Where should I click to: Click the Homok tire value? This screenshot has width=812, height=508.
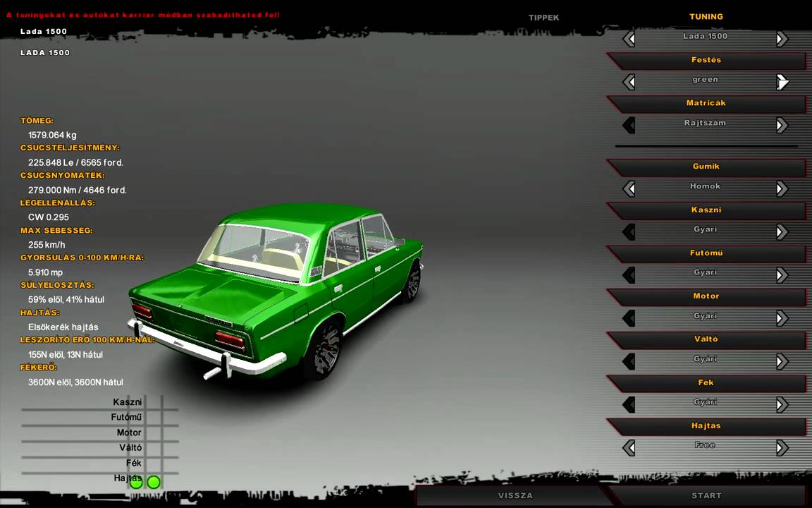click(x=706, y=186)
